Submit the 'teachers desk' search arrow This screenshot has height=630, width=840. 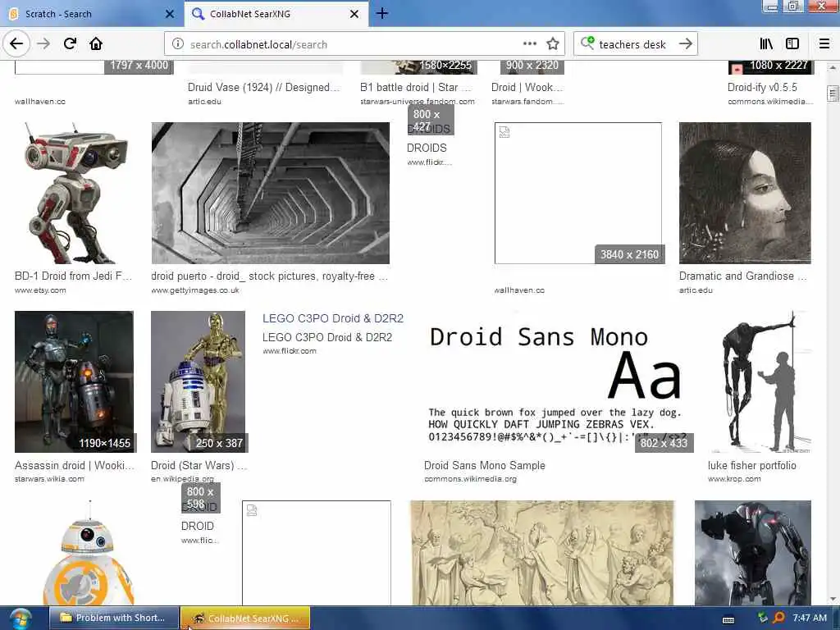pyautogui.click(x=686, y=44)
